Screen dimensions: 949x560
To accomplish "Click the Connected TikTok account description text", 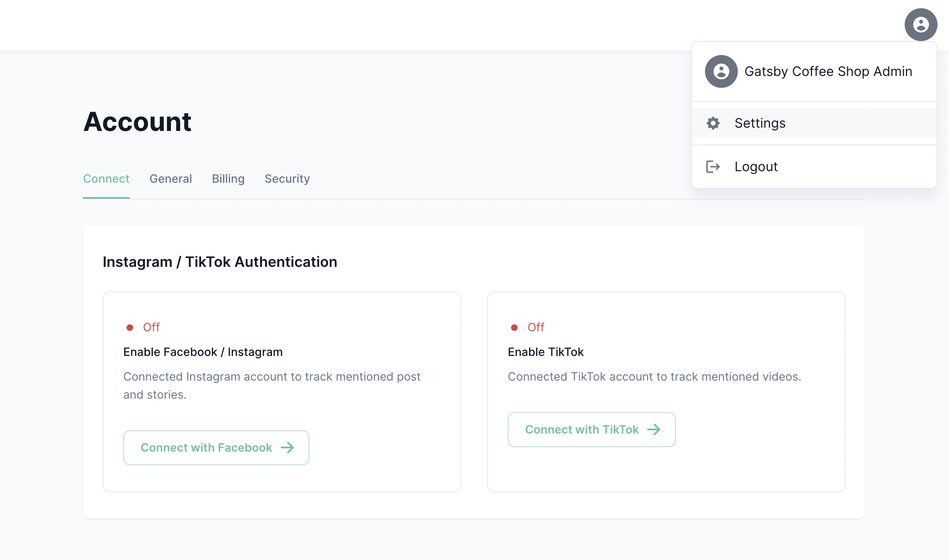I will point(654,376).
